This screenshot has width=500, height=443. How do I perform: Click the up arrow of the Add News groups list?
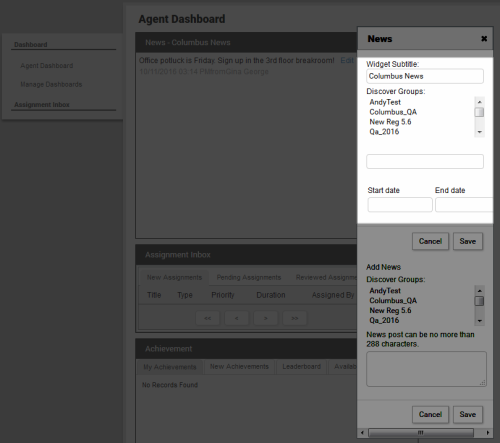pos(479,290)
